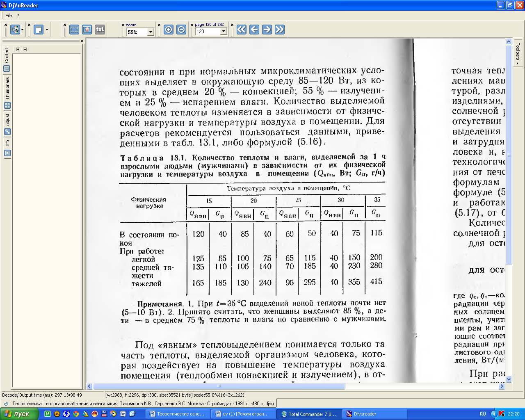Close the zoom in/out buttons toolbar group
This screenshot has height=420, width=525.
click(159, 25)
